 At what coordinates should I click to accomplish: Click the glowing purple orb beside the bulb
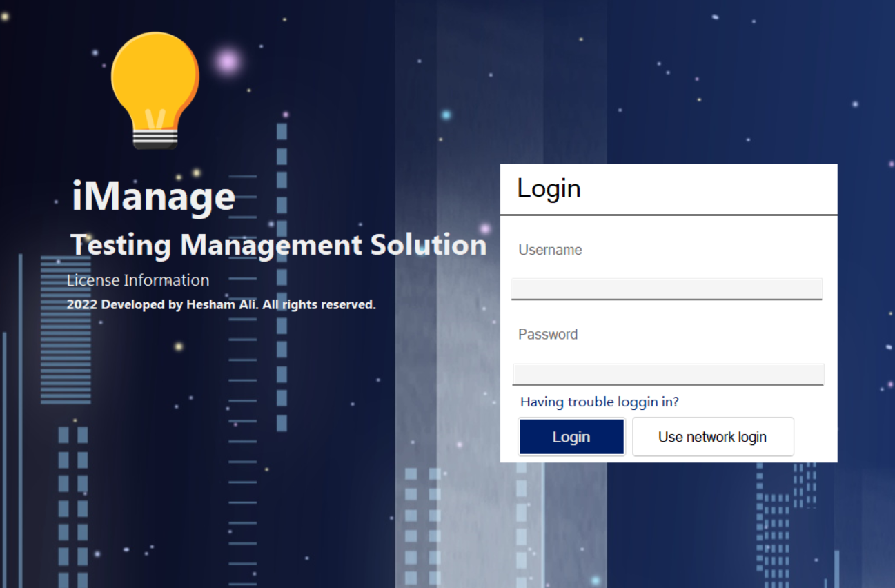227,62
